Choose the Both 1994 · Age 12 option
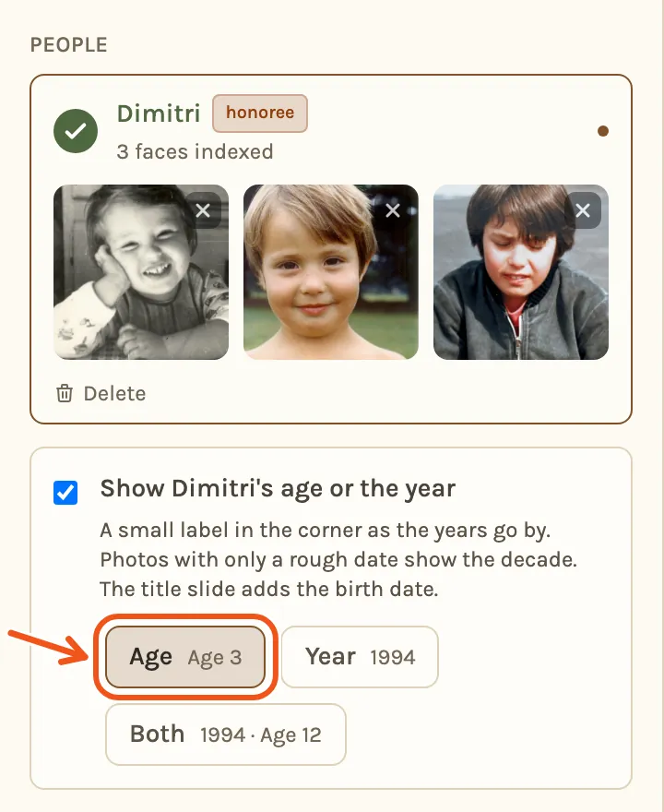The image size is (664, 812). (226, 734)
